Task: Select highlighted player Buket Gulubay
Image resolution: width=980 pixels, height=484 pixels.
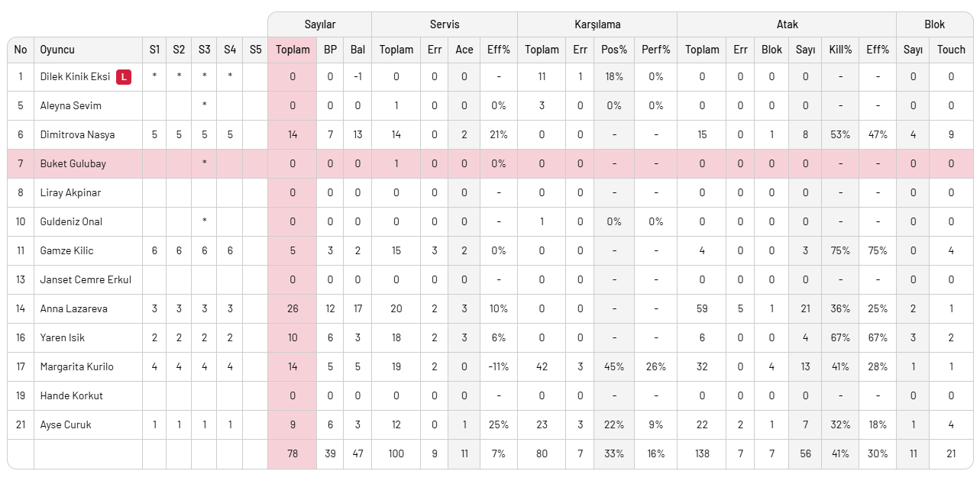Action: [73, 164]
